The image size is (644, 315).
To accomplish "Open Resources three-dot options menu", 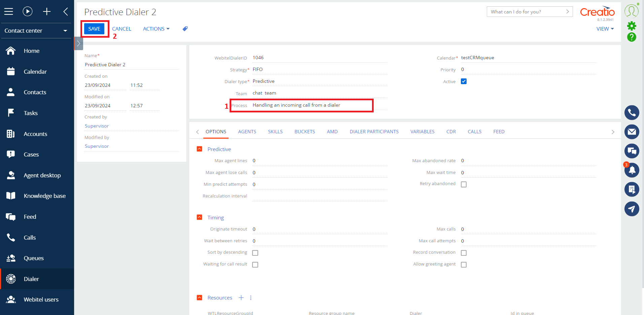I will (x=251, y=297).
